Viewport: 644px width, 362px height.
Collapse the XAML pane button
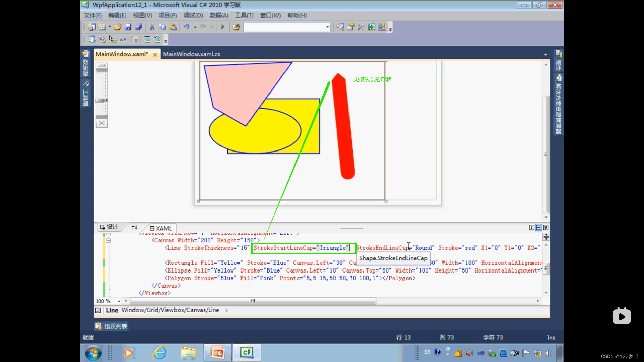click(546, 227)
